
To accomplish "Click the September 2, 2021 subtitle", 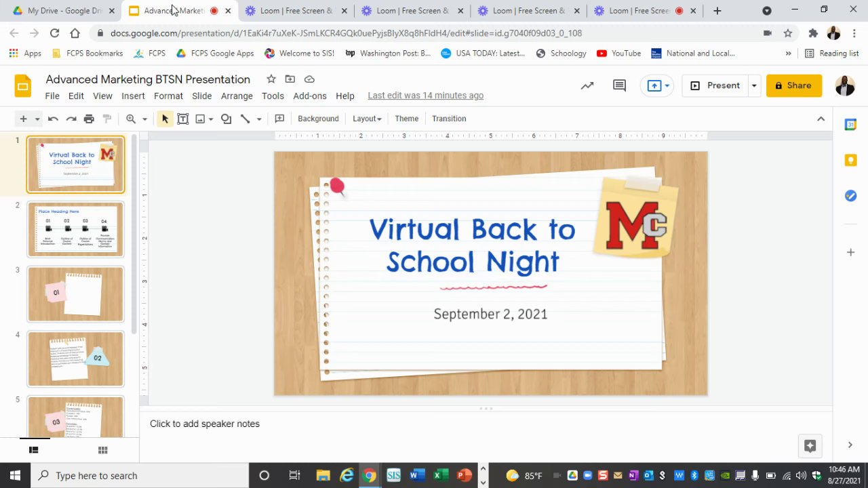I will [x=490, y=314].
